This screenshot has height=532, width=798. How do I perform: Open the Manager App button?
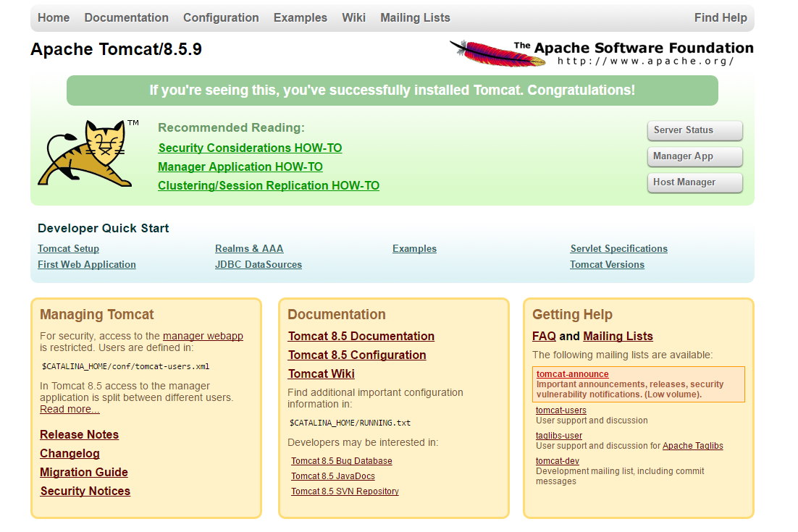point(694,156)
